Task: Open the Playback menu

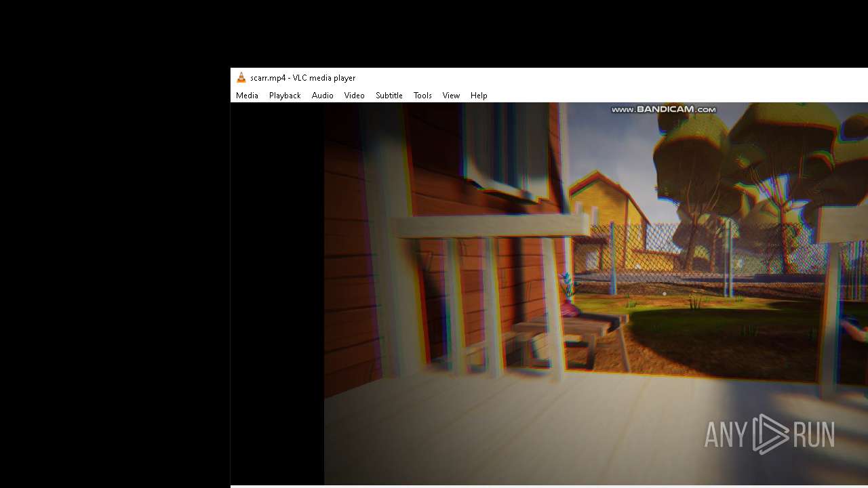Action: [x=285, y=96]
